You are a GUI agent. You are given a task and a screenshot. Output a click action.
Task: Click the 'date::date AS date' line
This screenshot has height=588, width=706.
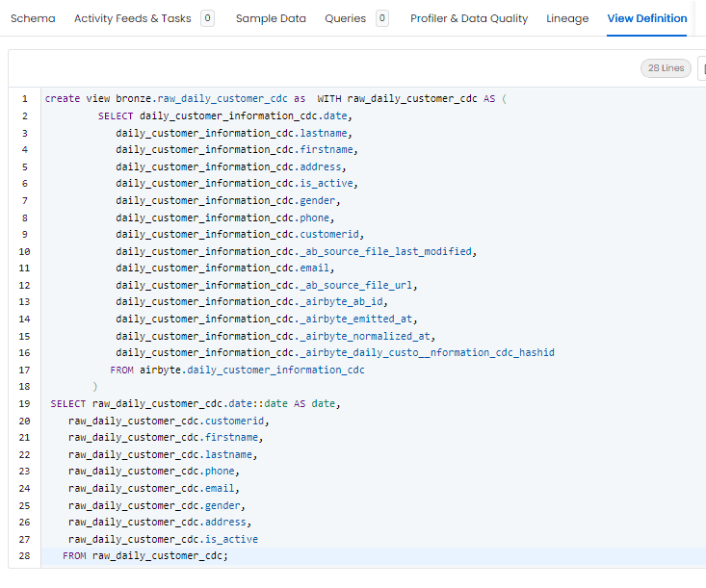pyautogui.click(x=196, y=403)
